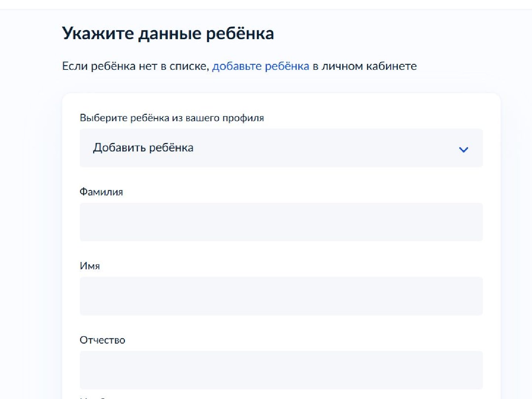
Task: Click the 'Укажите данные ребёнка' heading
Action: [x=168, y=33]
